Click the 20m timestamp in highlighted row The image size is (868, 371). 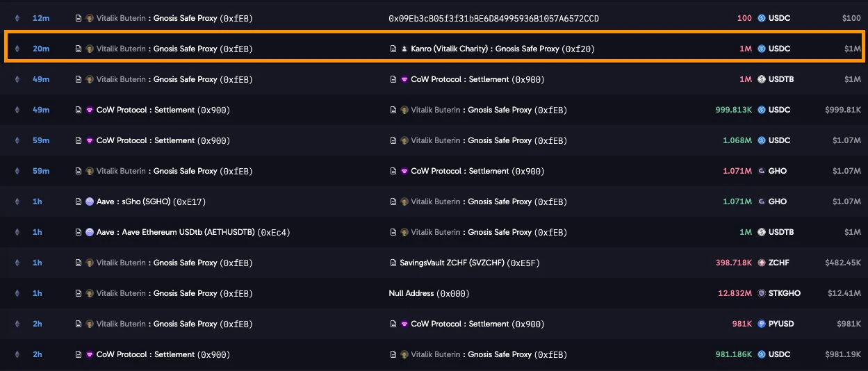[x=40, y=49]
